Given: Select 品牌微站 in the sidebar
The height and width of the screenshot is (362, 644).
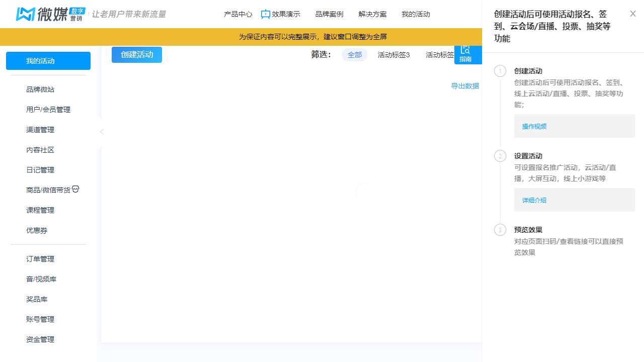Looking at the screenshot, I should 40,89.
